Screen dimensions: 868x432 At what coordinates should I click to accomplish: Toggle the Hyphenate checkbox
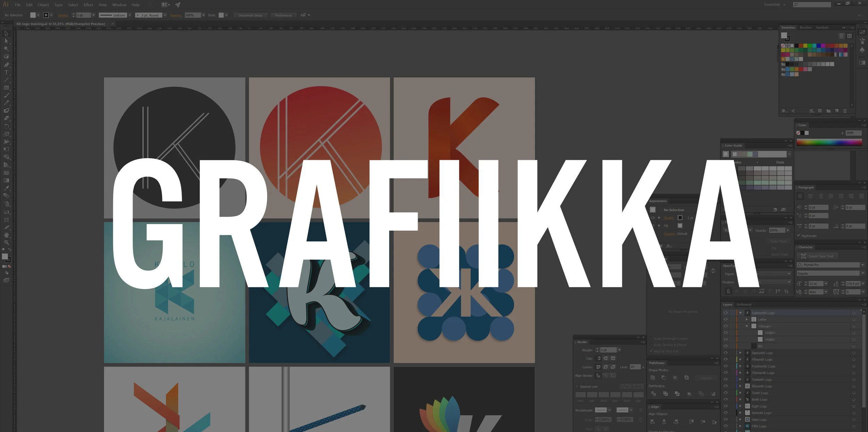click(799, 235)
